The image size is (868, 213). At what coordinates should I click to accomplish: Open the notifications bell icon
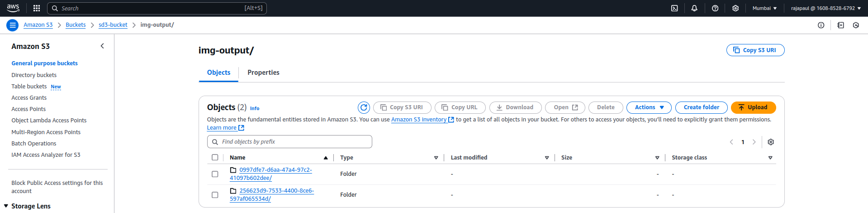pos(694,8)
